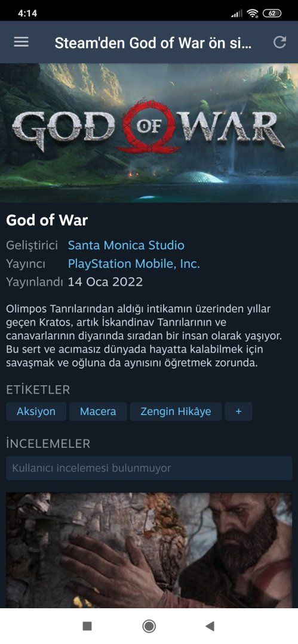298x644 pixels.
Task: Tap the God of War banner image
Action: point(149,132)
